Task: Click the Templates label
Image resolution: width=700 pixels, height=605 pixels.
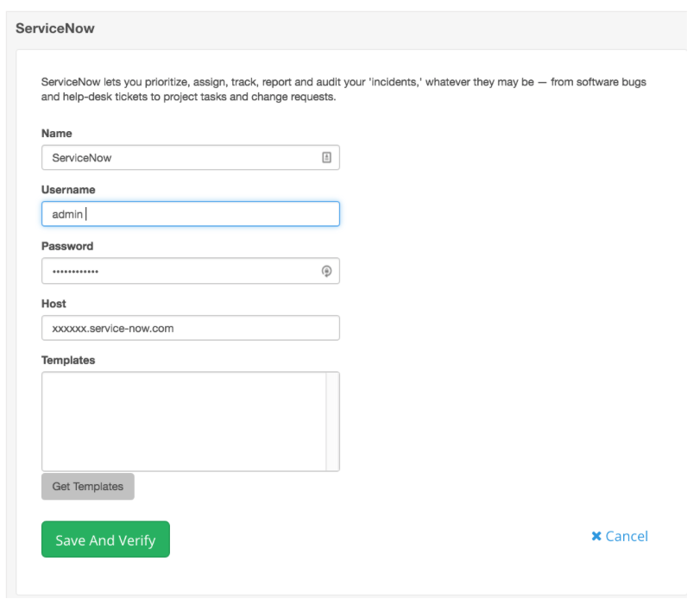Action: pos(68,360)
